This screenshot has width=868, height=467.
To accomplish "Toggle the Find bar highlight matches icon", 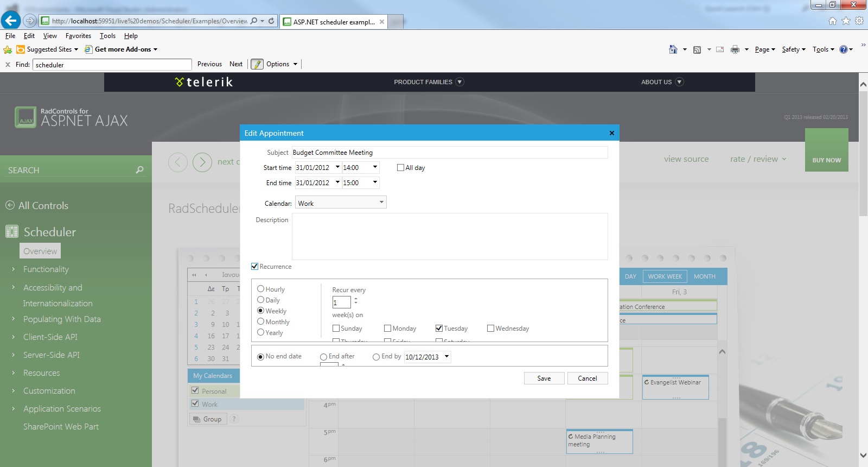I will [x=257, y=64].
